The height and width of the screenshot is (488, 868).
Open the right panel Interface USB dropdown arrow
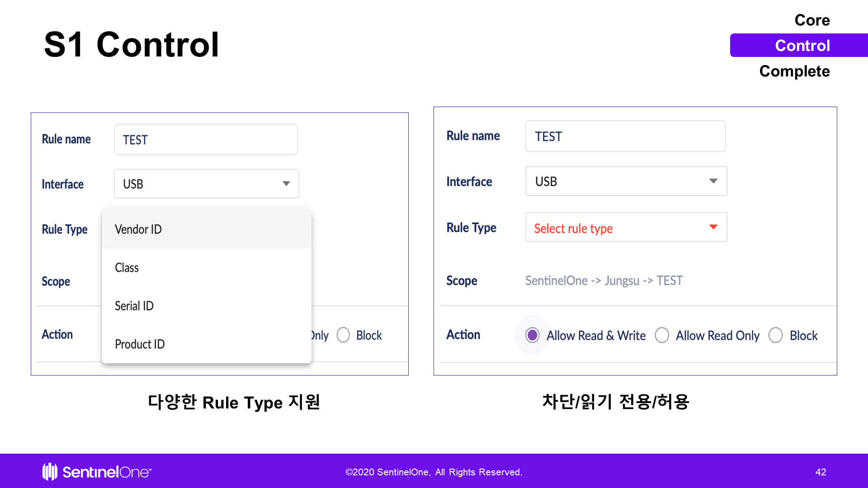pos(713,181)
